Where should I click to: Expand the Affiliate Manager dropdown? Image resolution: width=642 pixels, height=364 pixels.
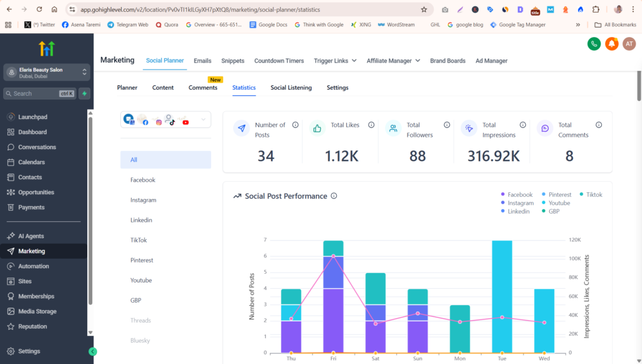[x=393, y=61]
